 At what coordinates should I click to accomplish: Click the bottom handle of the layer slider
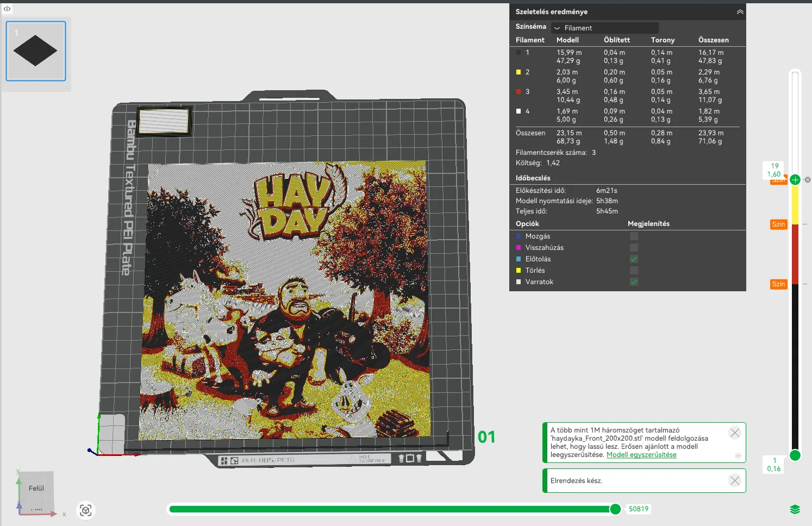[795, 455]
